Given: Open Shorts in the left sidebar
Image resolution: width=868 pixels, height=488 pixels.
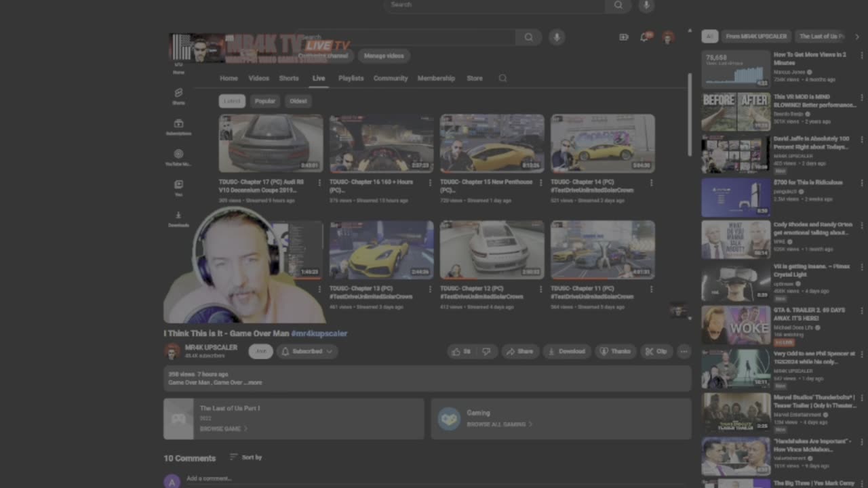Looking at the screenshot, I should coord(178,96).
